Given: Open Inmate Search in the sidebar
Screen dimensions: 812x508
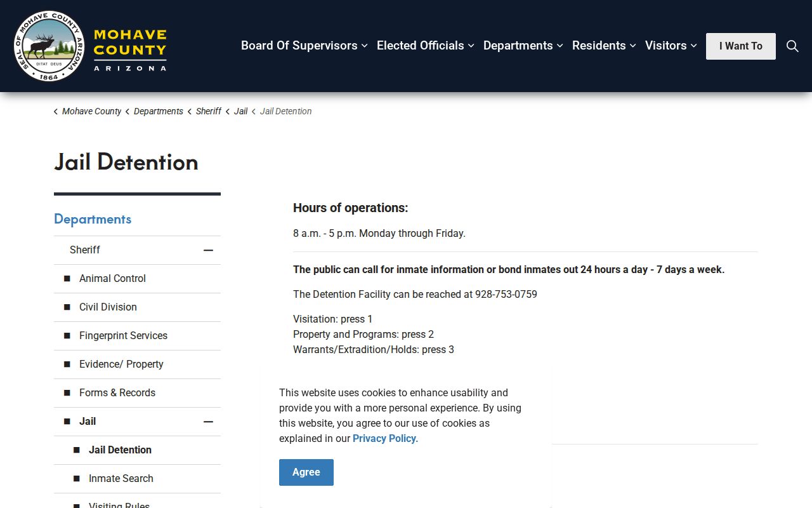Looking at the screenshot, I should coord(121,479).
